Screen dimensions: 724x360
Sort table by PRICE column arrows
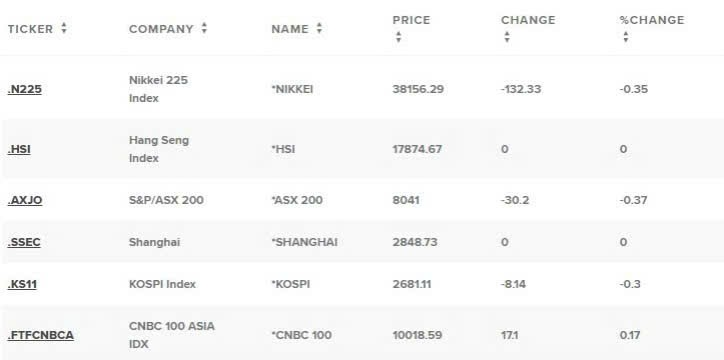(x=398, y=37)
